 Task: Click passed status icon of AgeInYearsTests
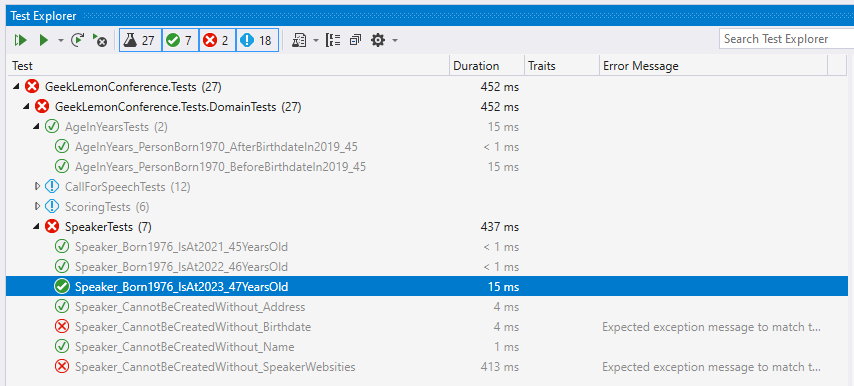click(x=52, y=127)
